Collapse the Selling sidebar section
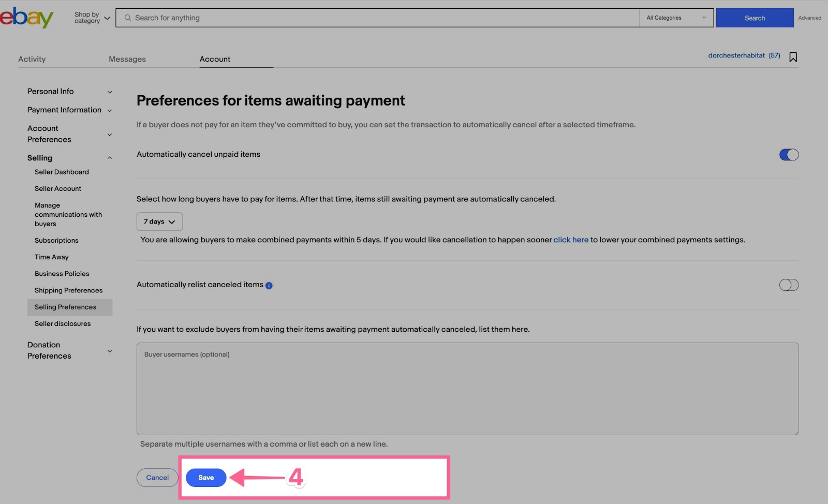The width and height of the screenshot is (828, 504). click(69, 158)
